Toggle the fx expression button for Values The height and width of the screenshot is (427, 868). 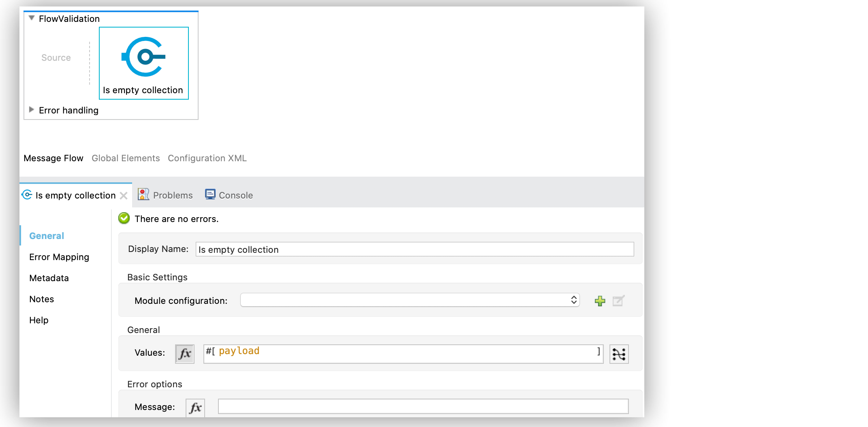point(185,354)
